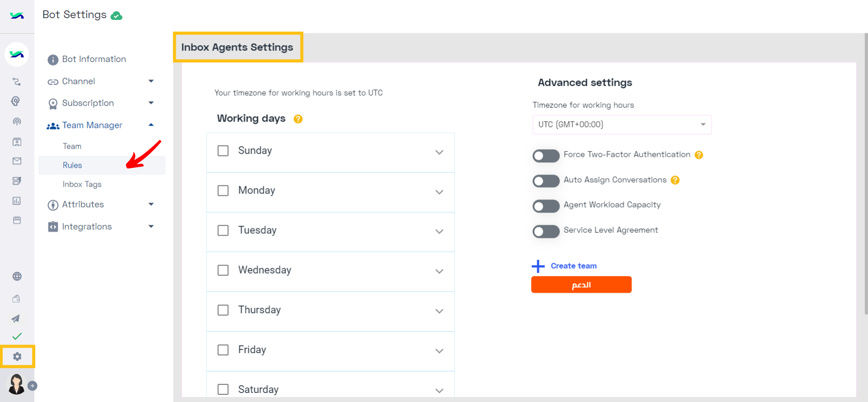This screenshot has width=868, height=402.
Task: Click the green checkmark icon in sidebar
Action: tap(17, 336)
